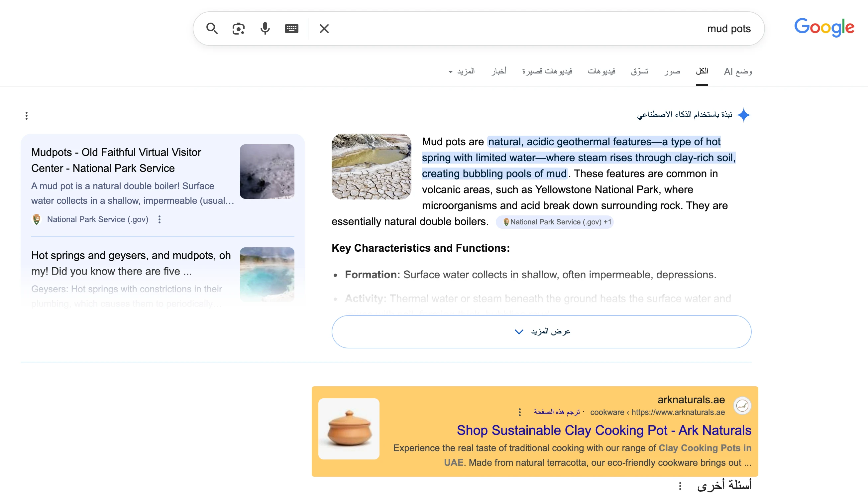Viewport: 868px width, 504px height.
Task: Switch to the وضع AI mode tab
Action: click(737, 71)
